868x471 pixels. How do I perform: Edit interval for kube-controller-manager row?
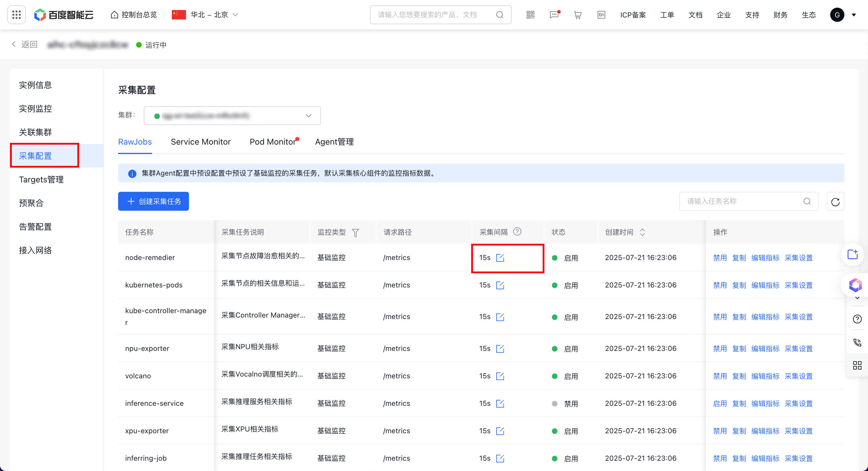500,317
